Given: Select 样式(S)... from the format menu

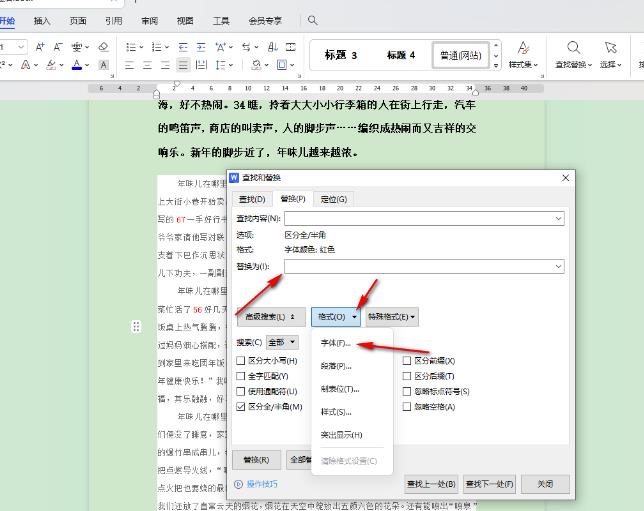Looking at the screenshot, I should click(x=336, y=412).
